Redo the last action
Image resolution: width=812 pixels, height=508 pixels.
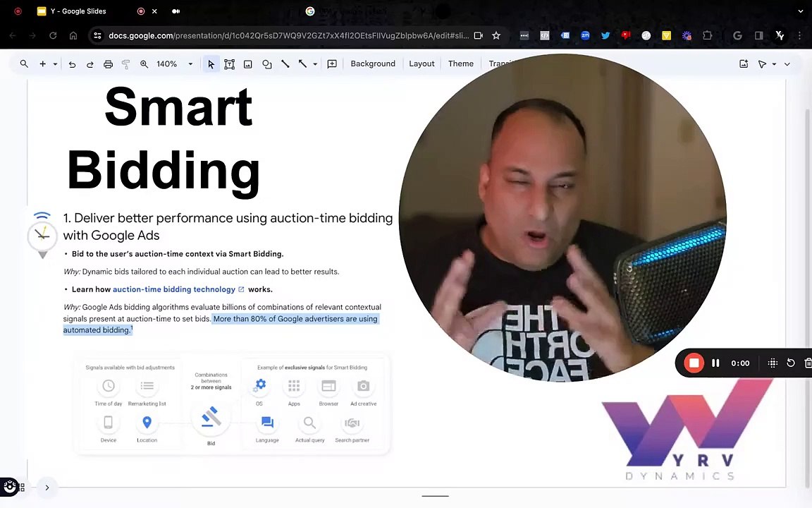(x=90, y=64)
